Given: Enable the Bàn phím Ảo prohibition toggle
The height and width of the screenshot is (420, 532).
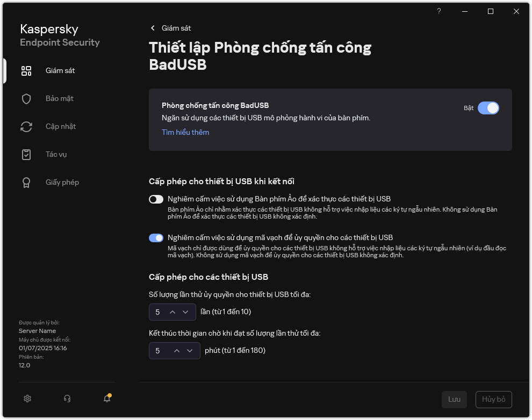Looking at the screenshot, I should [x=156, y=199].
